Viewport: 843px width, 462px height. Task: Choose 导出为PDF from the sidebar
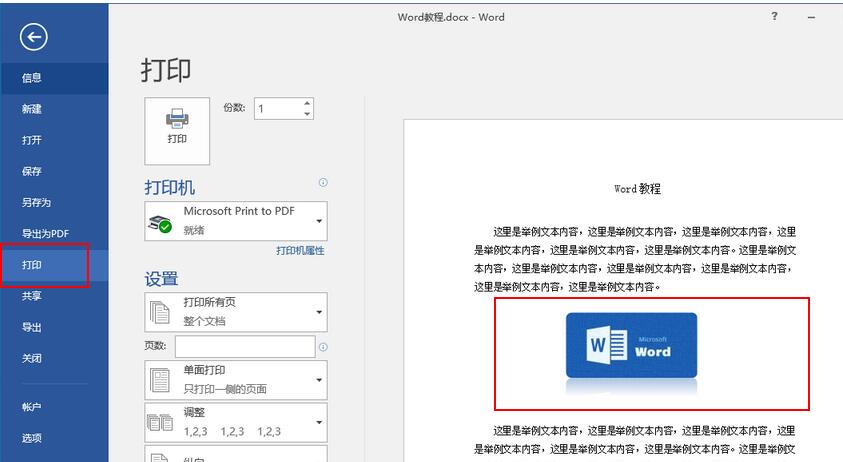[x=45, y=233]
